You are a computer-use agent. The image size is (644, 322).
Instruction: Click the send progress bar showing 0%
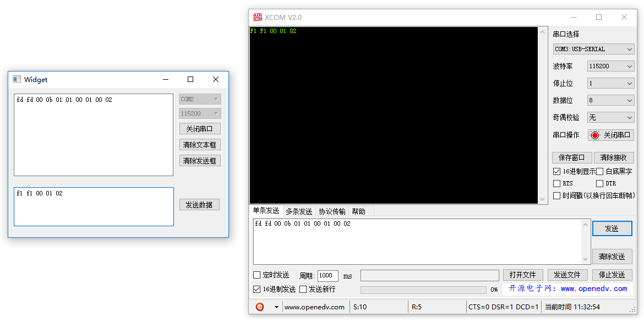point(423,289)
